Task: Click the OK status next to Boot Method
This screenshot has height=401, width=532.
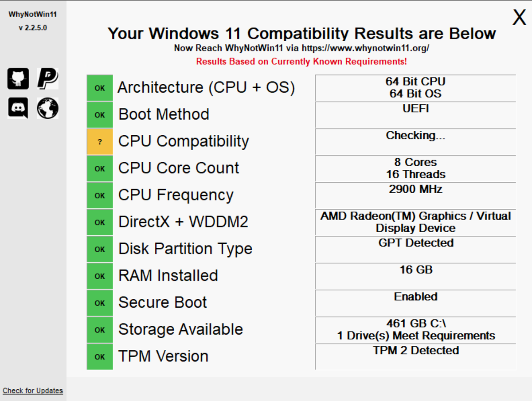Action: 100,115
